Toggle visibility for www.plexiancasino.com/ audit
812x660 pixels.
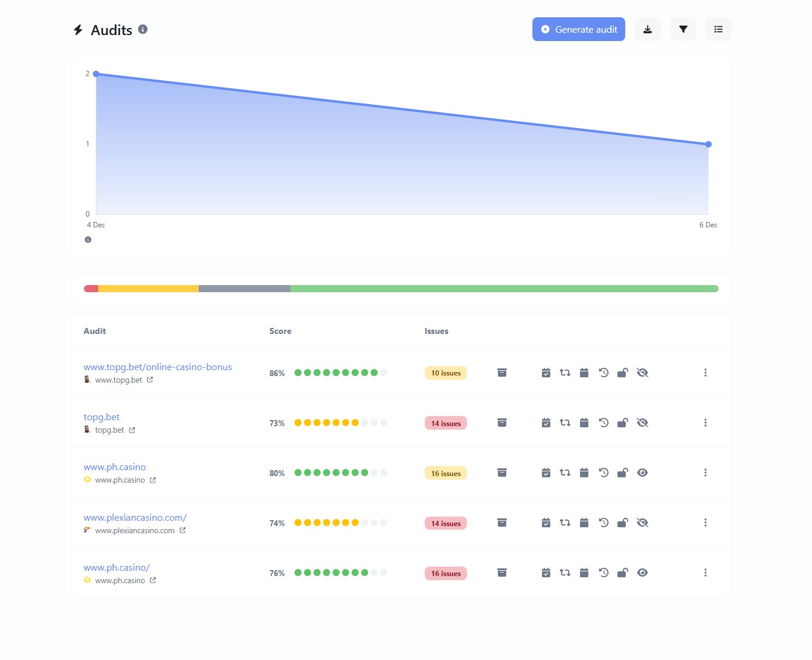(642, 523)
